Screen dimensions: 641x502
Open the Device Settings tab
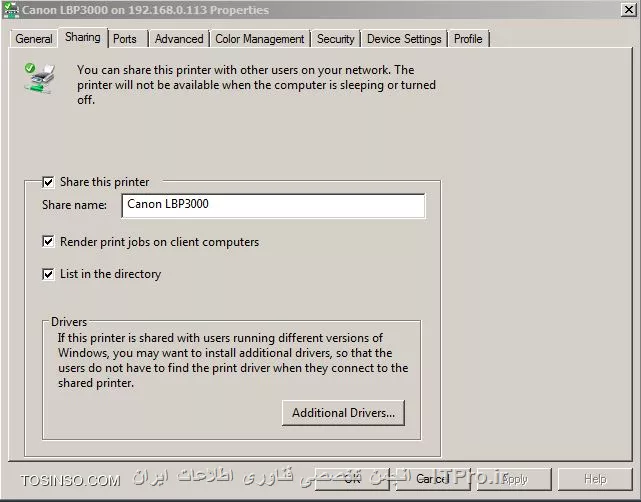coord(404,39)
